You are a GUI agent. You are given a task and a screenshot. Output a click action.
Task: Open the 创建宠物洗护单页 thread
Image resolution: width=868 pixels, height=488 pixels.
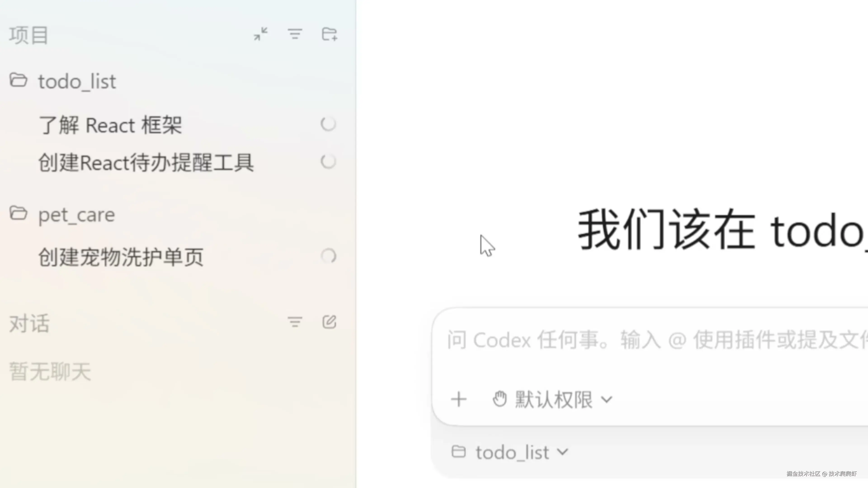[x=121, y=257]
